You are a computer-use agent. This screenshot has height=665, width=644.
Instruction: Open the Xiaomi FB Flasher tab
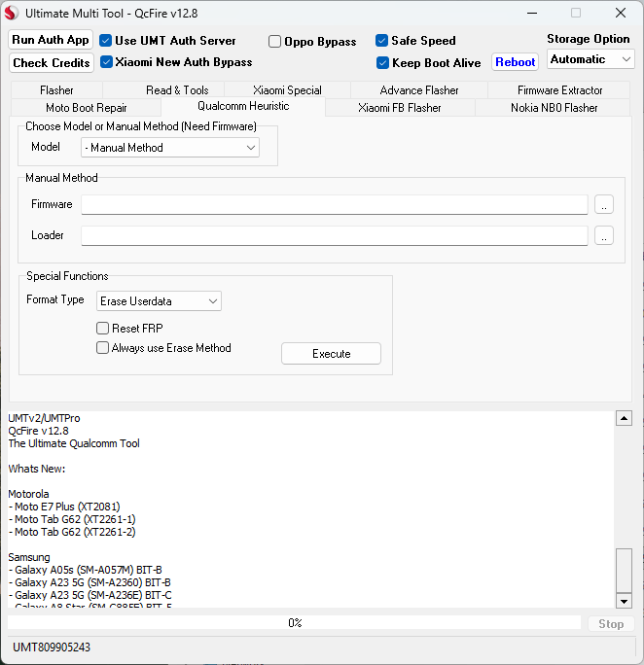399,108
